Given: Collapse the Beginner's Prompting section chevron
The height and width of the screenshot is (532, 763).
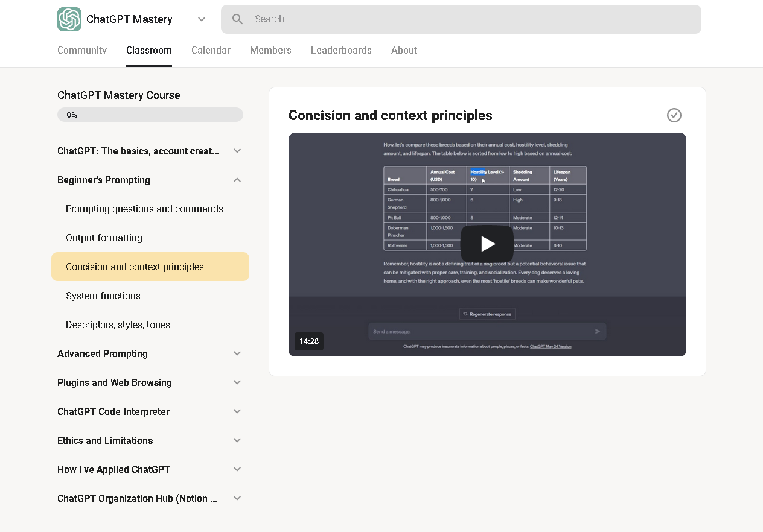Looking at the screenshot, I should click(x=237, y=180).
